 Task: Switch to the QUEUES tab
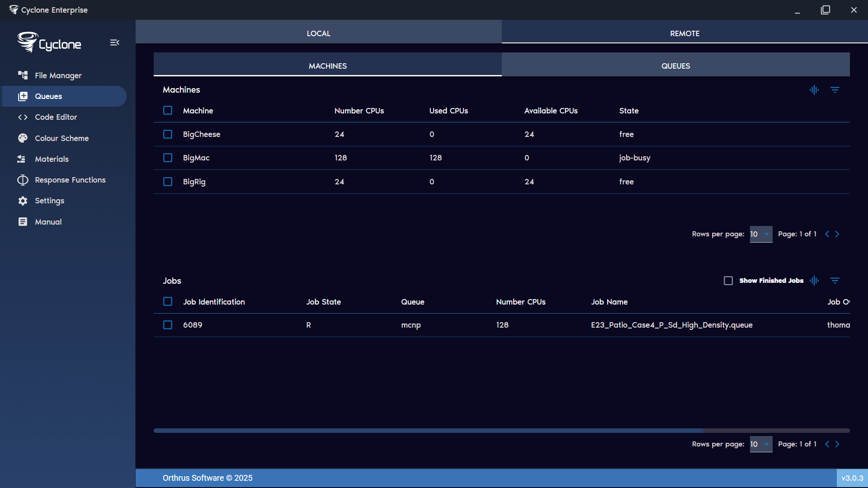[x=675, y=66]
